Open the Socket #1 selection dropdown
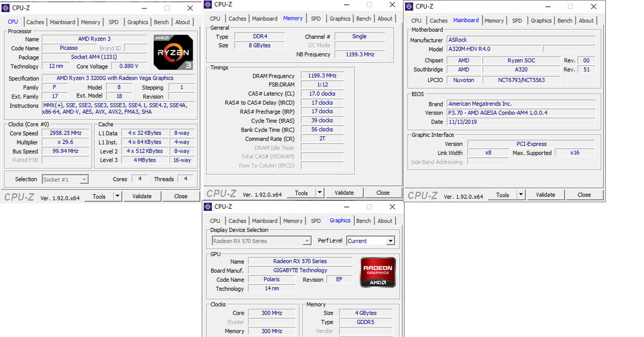 coord(84,180)
